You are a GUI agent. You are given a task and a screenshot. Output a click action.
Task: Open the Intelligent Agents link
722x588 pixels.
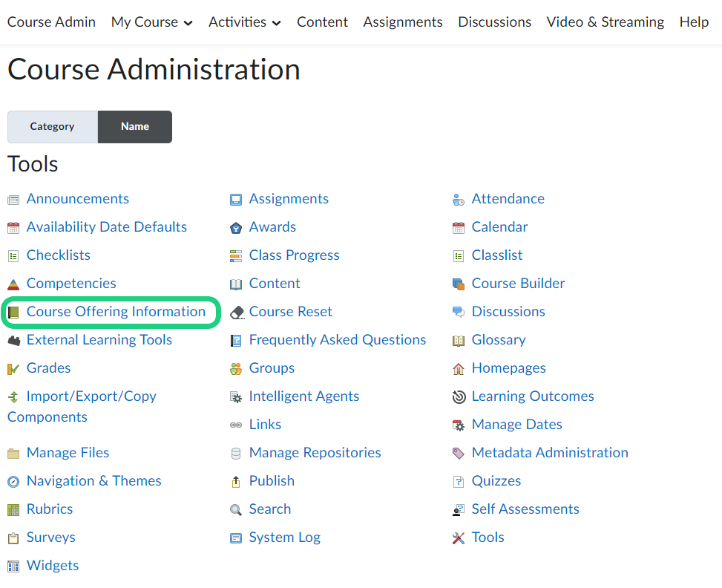pos(303,396)
